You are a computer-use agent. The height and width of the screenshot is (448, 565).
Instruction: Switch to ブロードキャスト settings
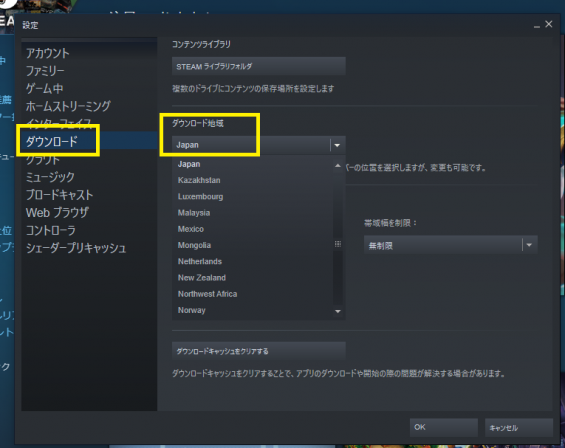pyautogui.click(x=59, y=195)
